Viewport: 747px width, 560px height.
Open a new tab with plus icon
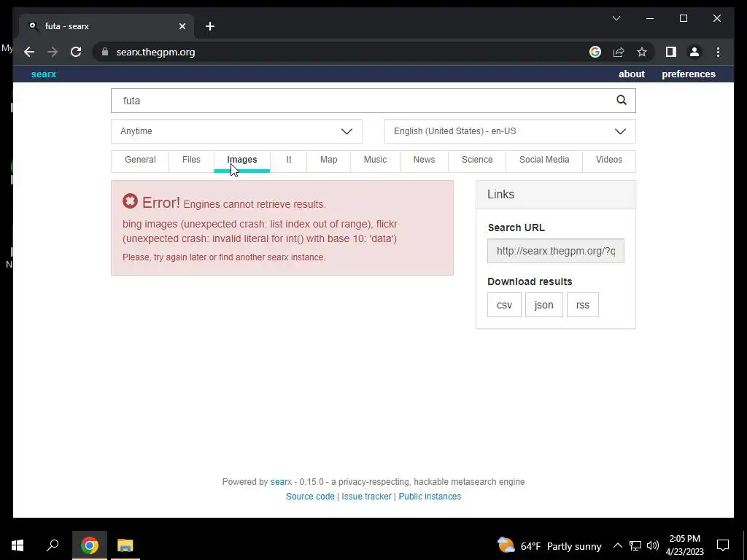[x=210, y=26]
